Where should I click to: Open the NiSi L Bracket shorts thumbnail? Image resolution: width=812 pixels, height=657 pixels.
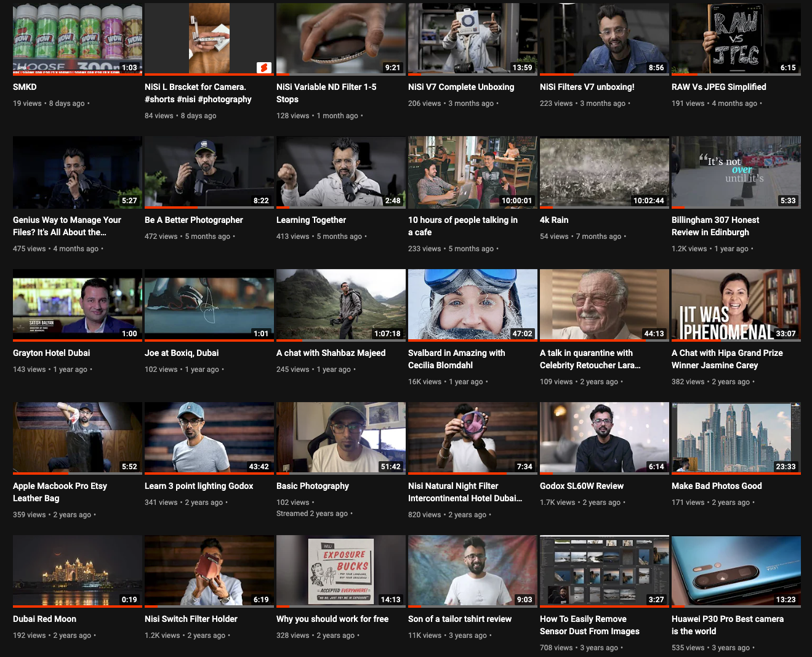pos(209,39)
